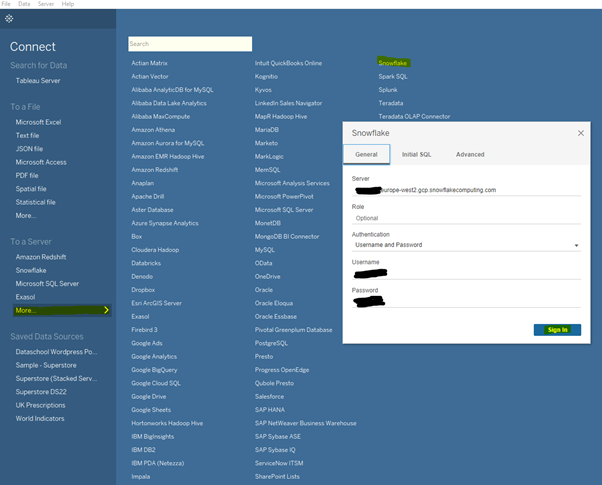The width and height of the screenshot is (602, 485).
Task: Expand the More arrow under To a Server
Action: coord(106,310)
